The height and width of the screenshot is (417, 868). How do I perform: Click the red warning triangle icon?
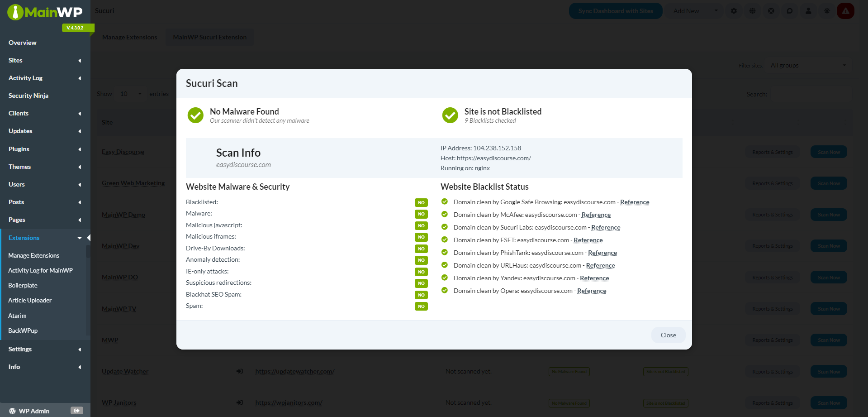pos(845,11)
